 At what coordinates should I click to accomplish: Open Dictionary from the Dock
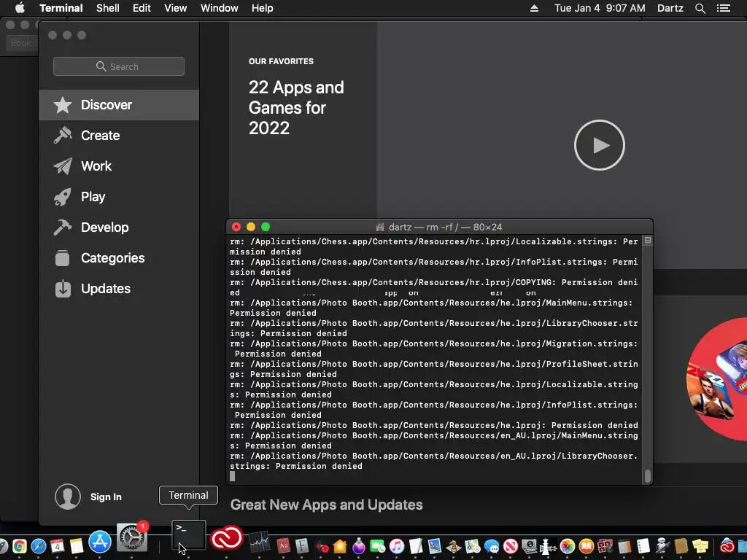[x=283, y=546]
